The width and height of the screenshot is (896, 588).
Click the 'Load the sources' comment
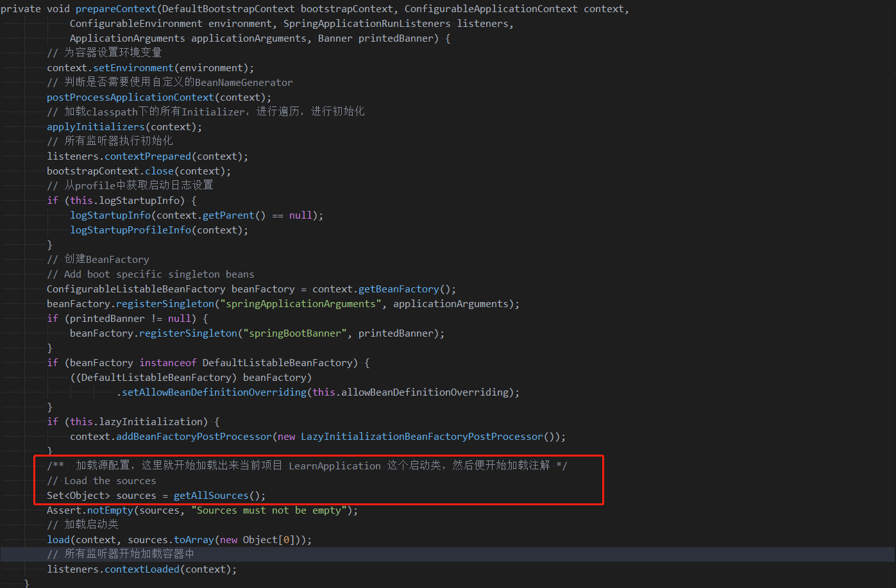coord(101,481)
